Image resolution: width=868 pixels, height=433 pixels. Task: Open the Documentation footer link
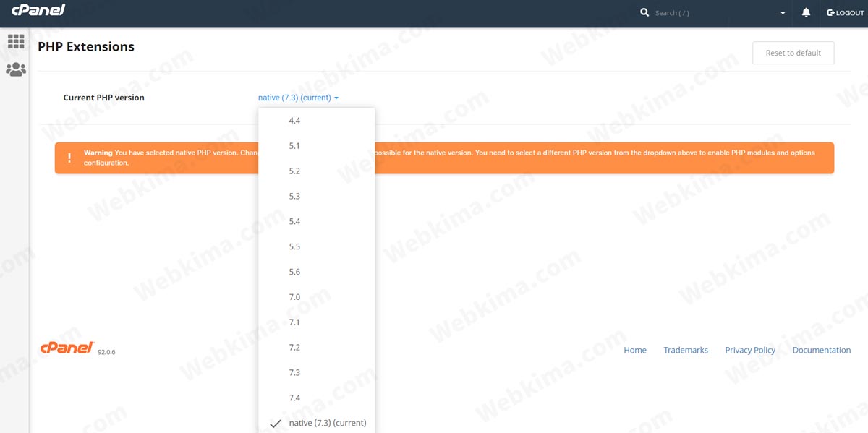pos(822,350)
